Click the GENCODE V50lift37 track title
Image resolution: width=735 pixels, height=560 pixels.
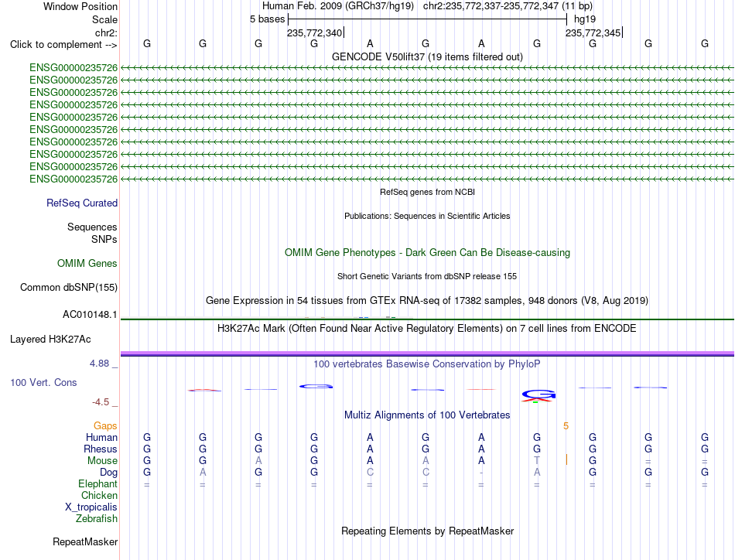click(427, 56)
